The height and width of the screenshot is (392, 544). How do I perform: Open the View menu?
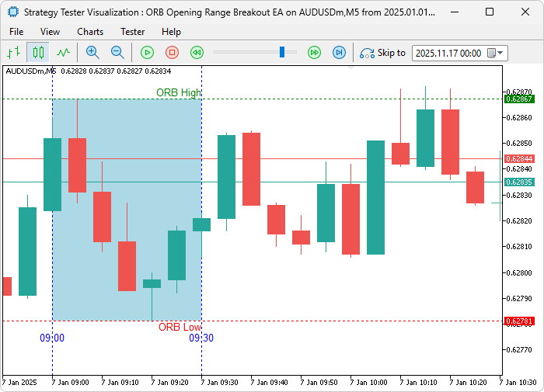[x=50, y=32]
